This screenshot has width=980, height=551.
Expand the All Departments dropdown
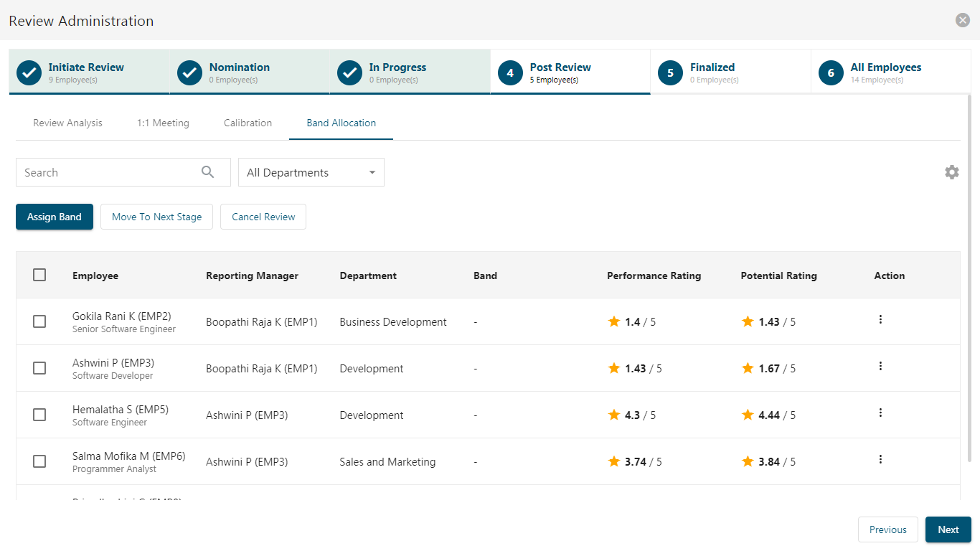coord(311,172)
